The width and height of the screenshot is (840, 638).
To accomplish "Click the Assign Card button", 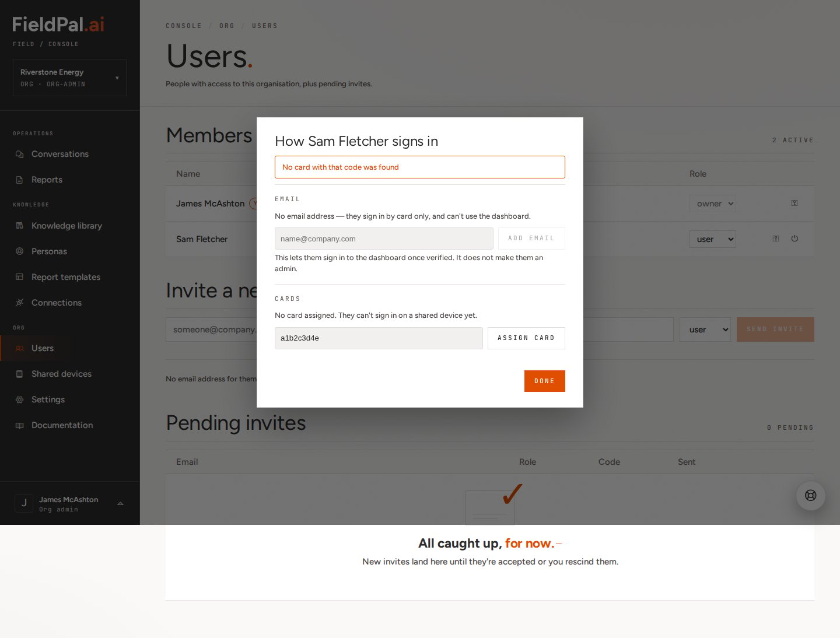I will pyautogui.click(x=526, y=338).
